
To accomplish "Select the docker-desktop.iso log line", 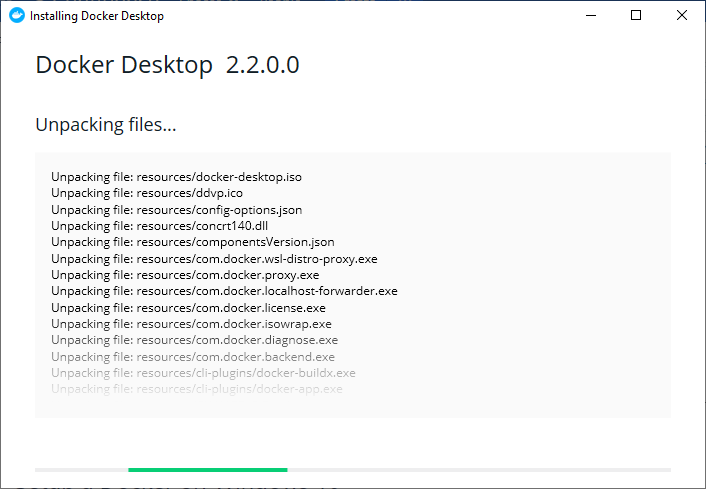I will click(x=176, y=177).
